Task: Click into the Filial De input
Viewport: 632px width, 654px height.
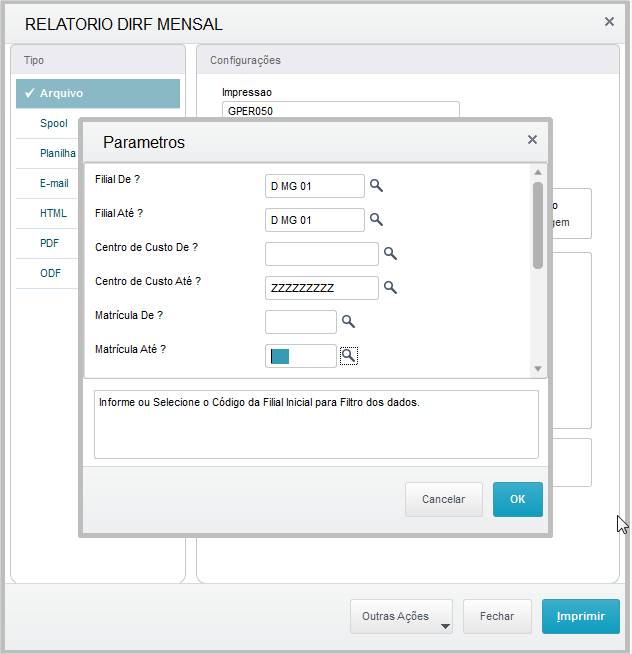Action: [315, 186]
